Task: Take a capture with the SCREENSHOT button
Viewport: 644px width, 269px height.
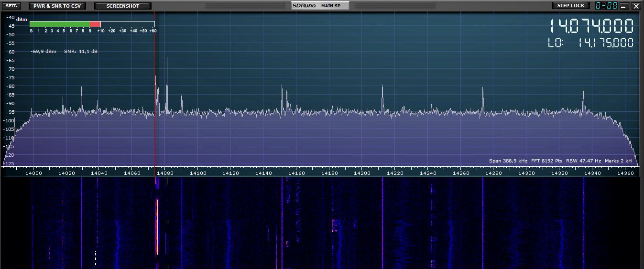Action: pyautogui.click(x=123, y=6)
